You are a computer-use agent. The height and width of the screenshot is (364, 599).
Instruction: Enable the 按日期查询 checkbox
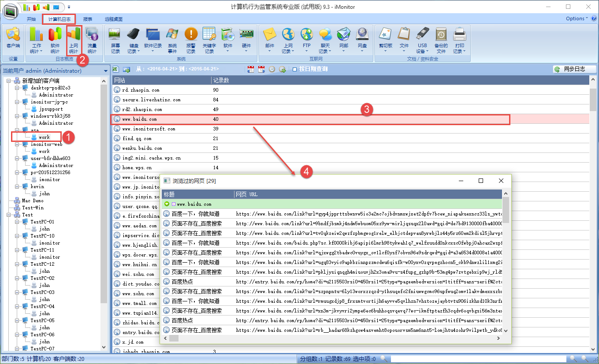click(294, 69)
